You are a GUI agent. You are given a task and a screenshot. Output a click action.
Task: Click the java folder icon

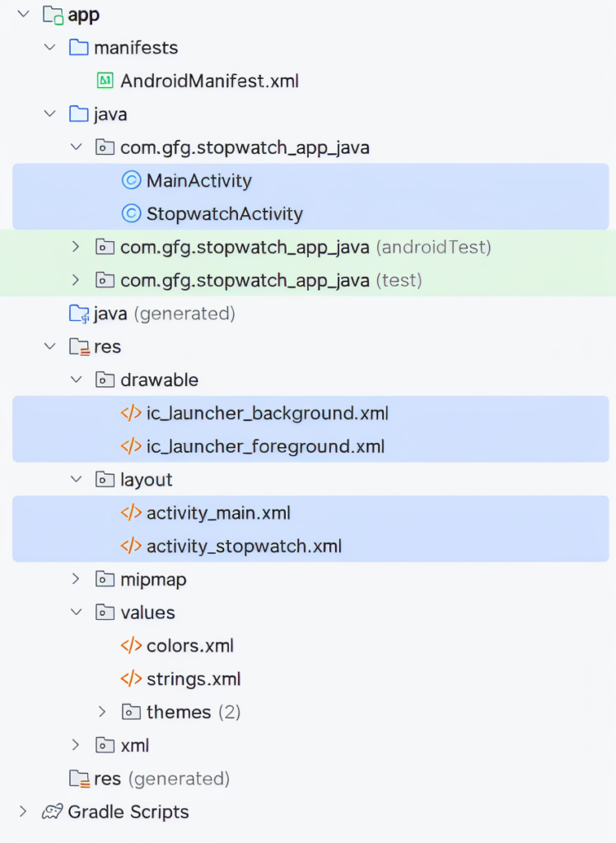pyautogui.click(x=78, y=114)
